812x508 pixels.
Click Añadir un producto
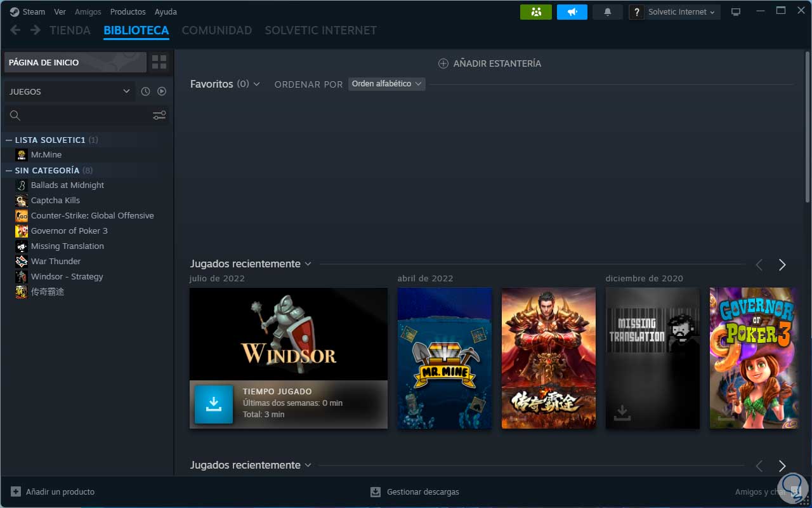(x=53, y=491)
